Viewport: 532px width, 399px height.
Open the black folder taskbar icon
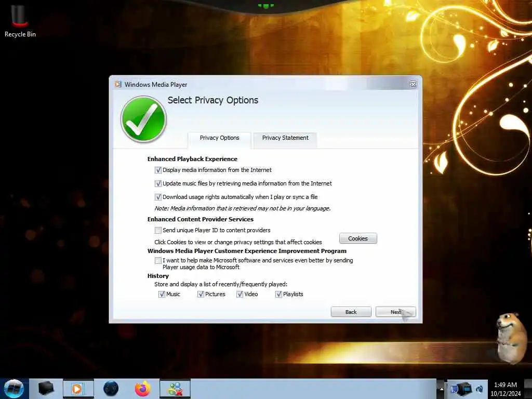tap(46, 389)
